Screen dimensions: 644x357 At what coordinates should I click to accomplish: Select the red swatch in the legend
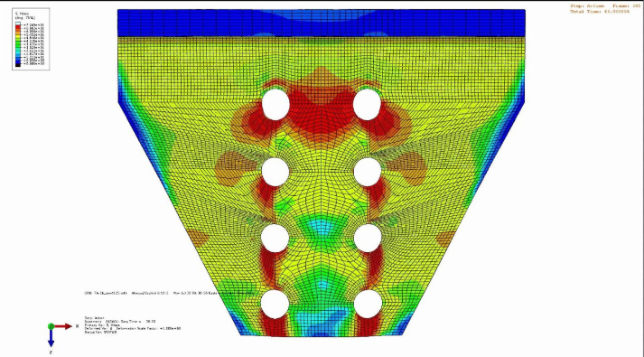pyautogui.click(x=18, y=27)
